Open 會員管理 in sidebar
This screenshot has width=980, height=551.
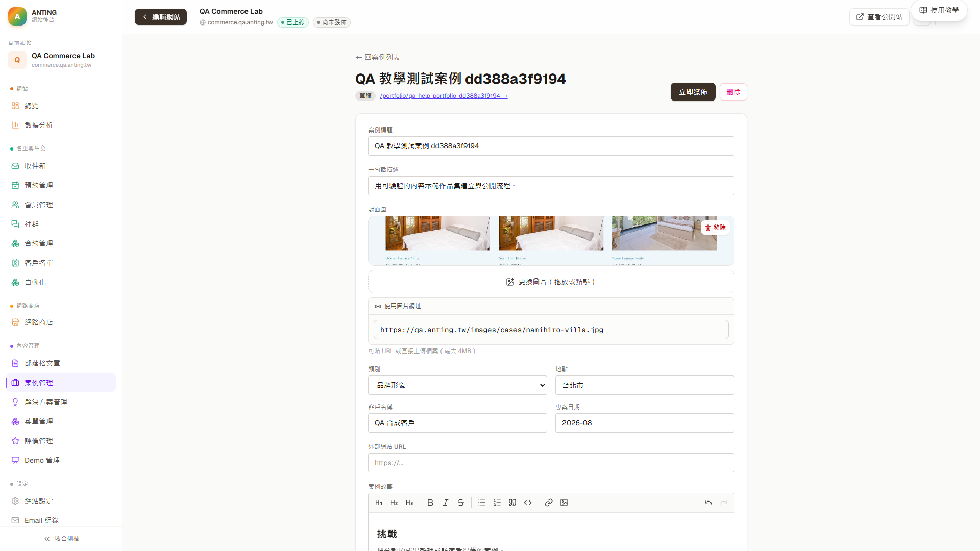coord(61,205)
